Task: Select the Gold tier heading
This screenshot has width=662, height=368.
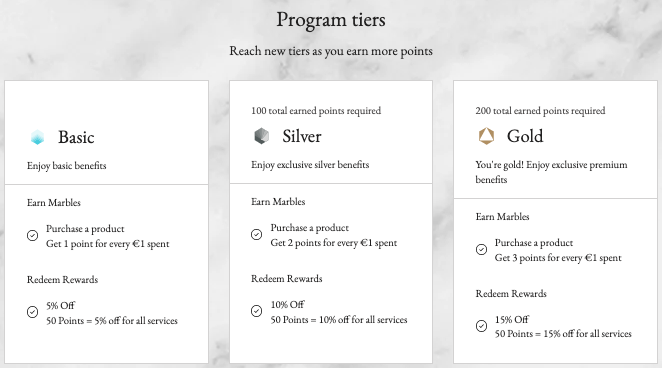Action: [525, 136]
